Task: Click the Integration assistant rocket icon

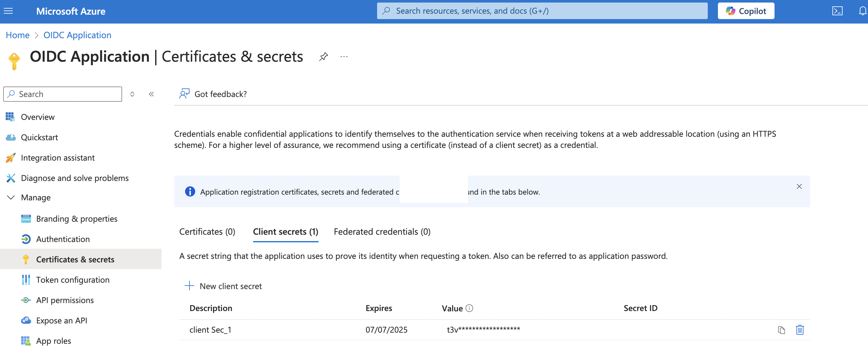Action: (10, 157)
